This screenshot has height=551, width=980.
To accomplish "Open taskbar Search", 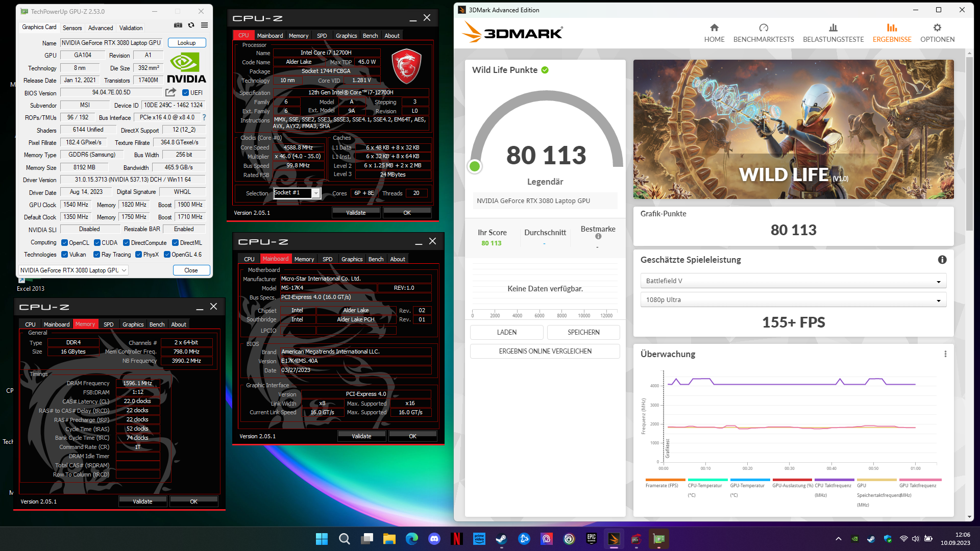I will click(x=345, y=539).
